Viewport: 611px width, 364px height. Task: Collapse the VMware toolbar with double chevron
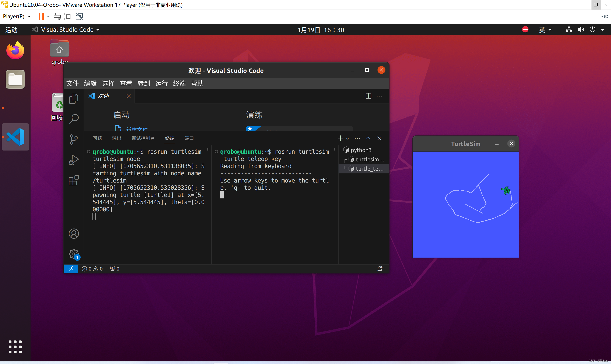tap(605, 17)
